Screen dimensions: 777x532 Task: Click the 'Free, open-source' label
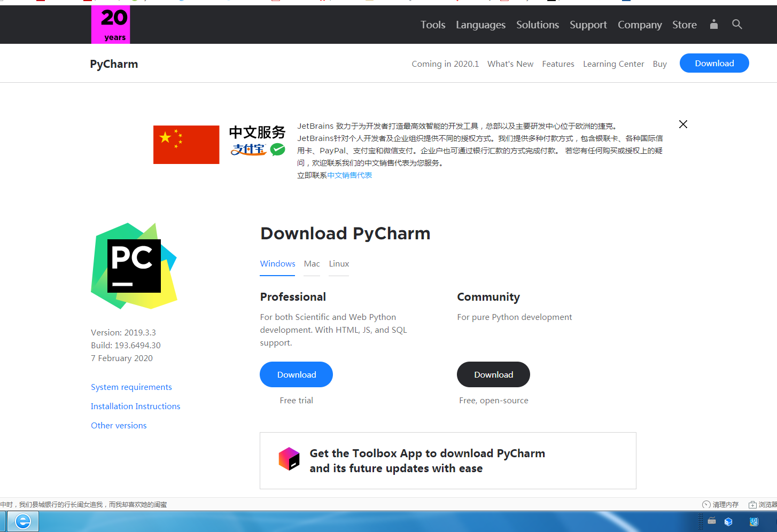pos(494,401)
